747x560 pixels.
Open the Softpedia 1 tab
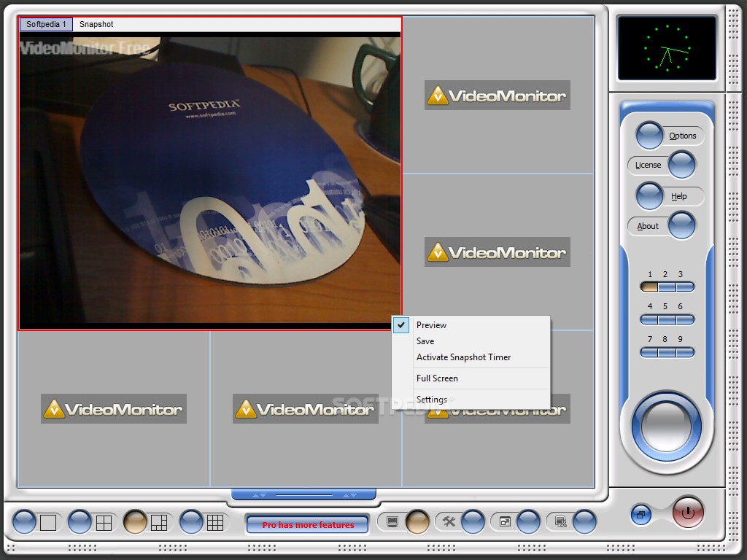pyautogui.click(x=46, y=24)
